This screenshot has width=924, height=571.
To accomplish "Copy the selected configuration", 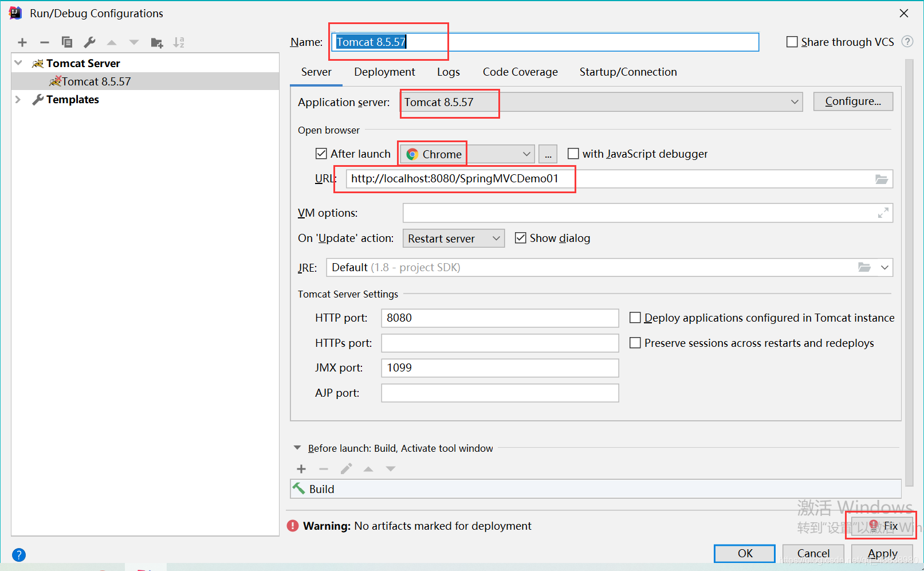I will [x=67, y=42].
